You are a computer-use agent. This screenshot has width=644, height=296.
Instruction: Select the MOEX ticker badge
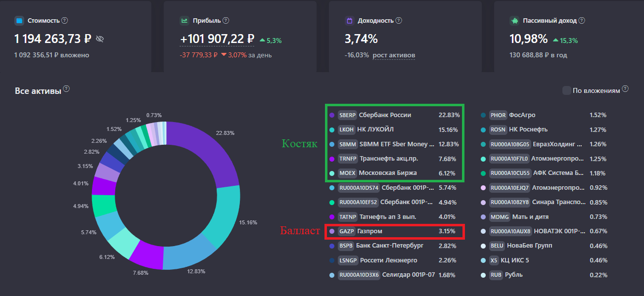pyautogui.click(x=347, y=173)
